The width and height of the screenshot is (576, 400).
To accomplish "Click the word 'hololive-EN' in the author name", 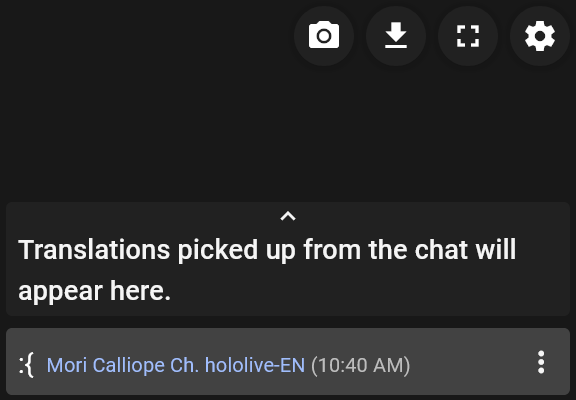I will (x=255, y=365).
